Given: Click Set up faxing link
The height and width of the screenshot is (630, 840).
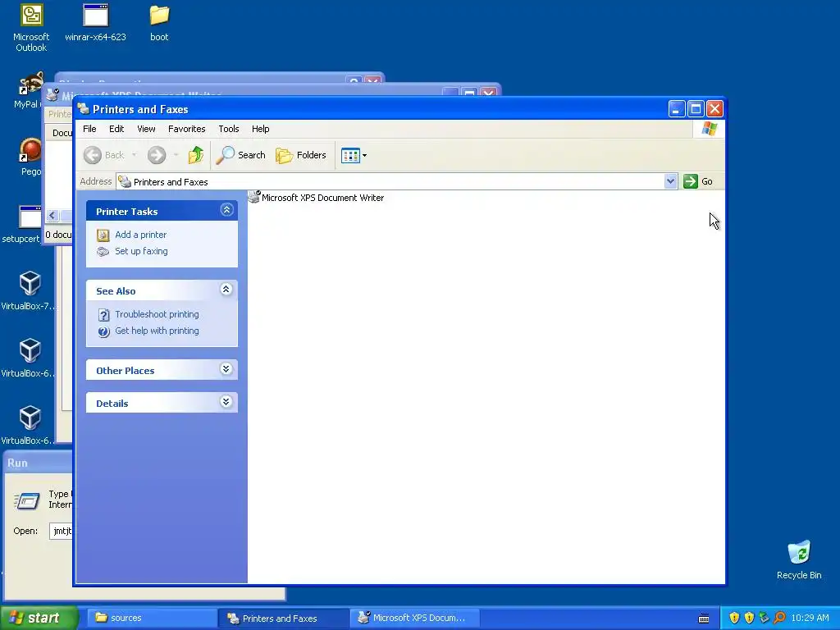Looking at the screenshot, I should (x=141, y=251).
